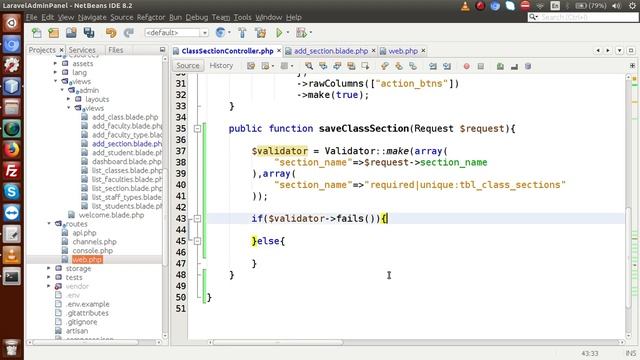
Task: Select dashboard.blade.php in project tree
Action: (127, 162)
